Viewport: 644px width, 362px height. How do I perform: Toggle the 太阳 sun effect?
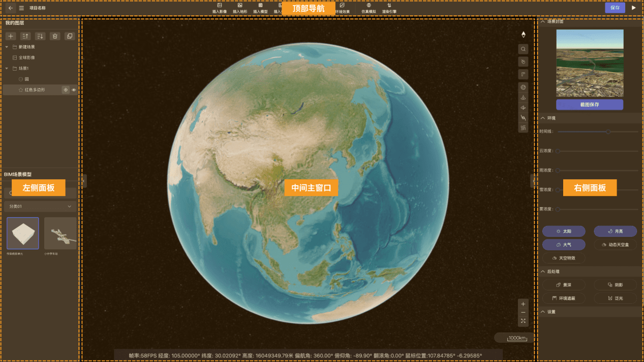tap(563, 231)
